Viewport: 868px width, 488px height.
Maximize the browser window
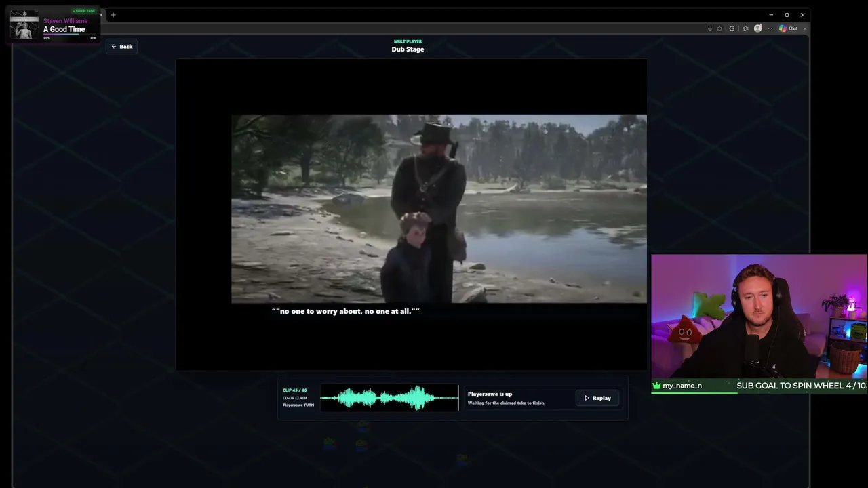coord(787,15)
